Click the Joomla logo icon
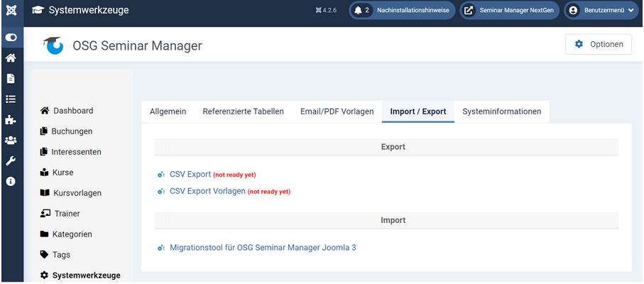Screen dimensions: 644x284 pyautogui.click(x=11, y=11)
